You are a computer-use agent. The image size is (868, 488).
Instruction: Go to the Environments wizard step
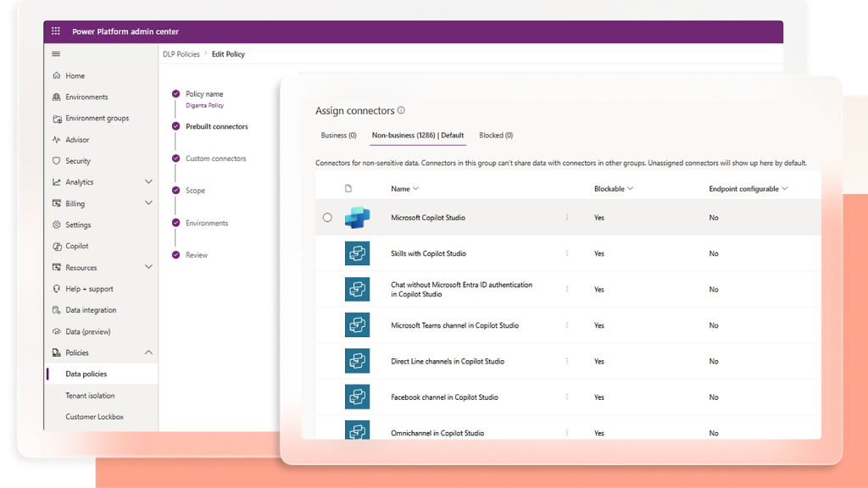pyautogui.click(x=207, y=223)
